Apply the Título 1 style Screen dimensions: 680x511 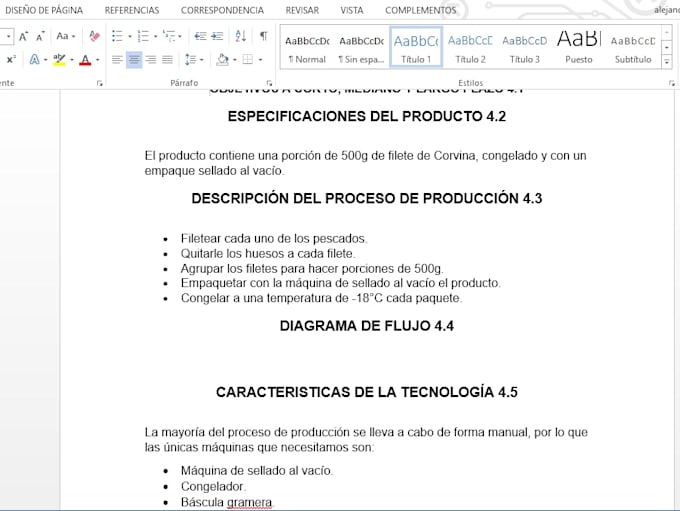point(416,48)
